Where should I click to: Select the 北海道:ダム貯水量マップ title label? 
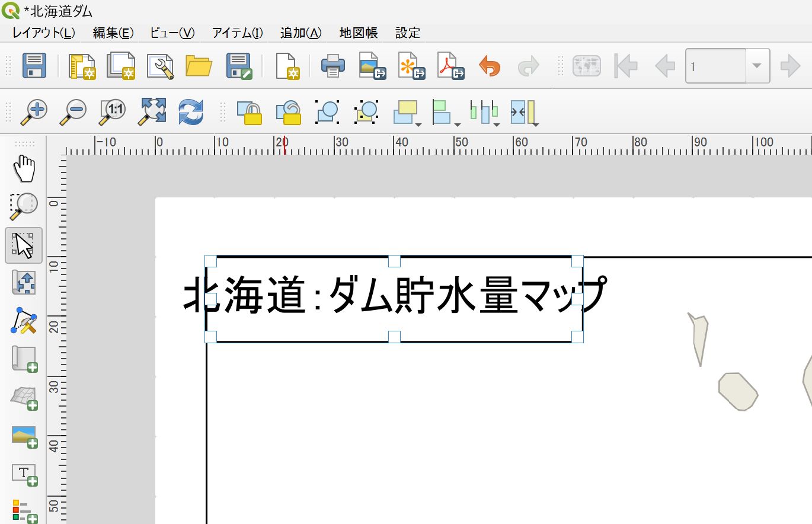pyautogui.click(x=394, y=299)
